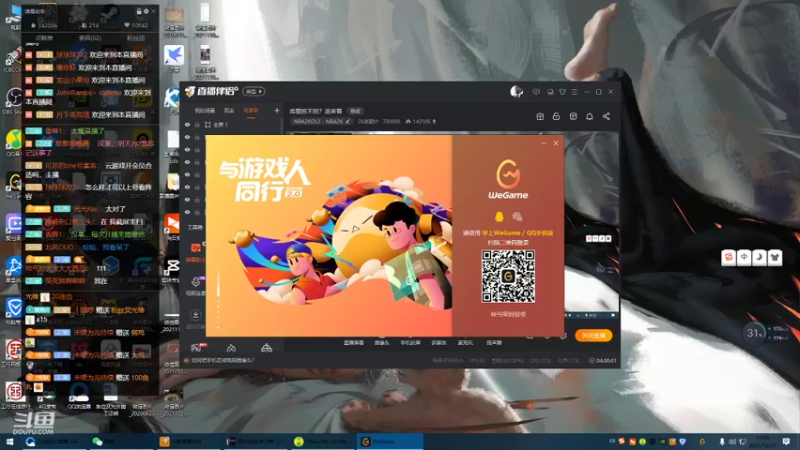Click the Sogou S icon on floating toolbar
This screenshot has height=450, width=800.
(729, 257)
